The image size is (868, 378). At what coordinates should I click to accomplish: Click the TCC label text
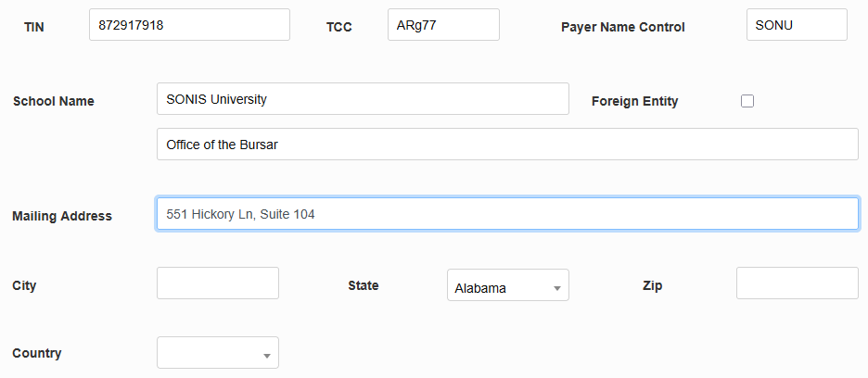(x=339, y=27)
